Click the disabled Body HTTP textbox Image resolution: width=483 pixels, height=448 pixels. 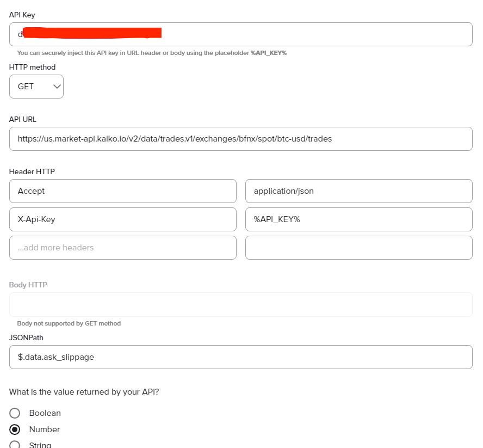pyautogui.click(x=240, y=305)
